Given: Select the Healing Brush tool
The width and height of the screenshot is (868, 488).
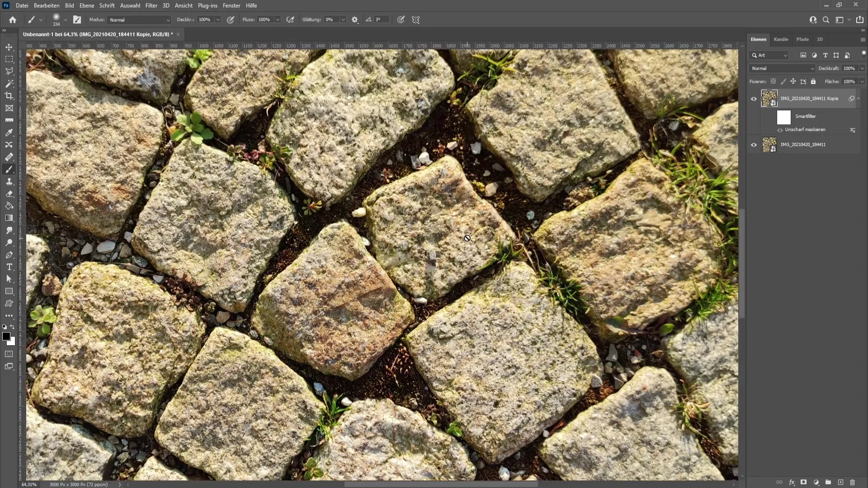Looking at the screenshot, I should tap(9, 156).
